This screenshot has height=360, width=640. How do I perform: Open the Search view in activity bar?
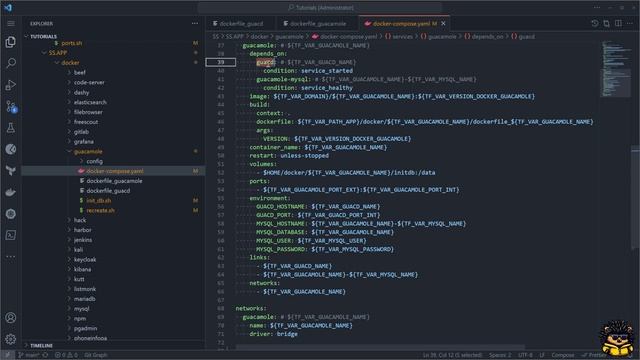(11, 63)
